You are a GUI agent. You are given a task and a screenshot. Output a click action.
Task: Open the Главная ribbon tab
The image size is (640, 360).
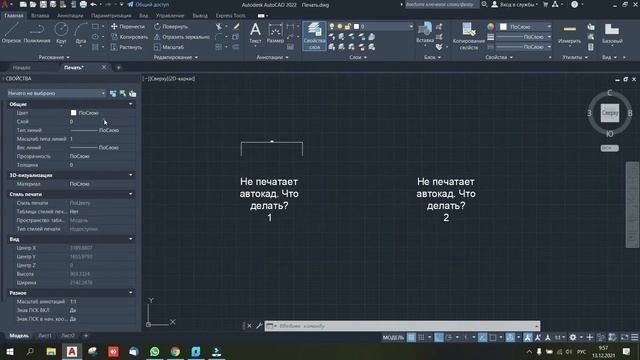tap(13, 16)
